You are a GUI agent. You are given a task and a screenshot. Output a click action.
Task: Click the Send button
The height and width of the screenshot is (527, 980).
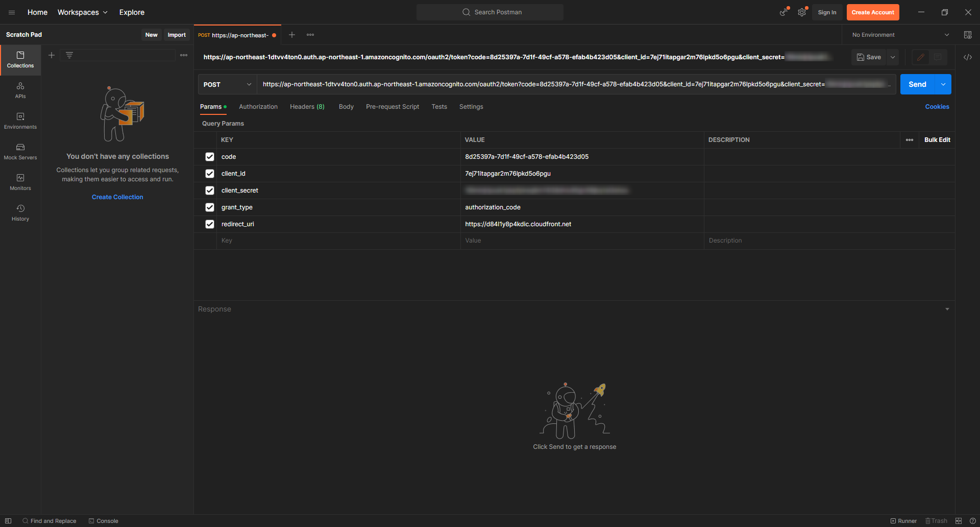click(x=917, y=84)
